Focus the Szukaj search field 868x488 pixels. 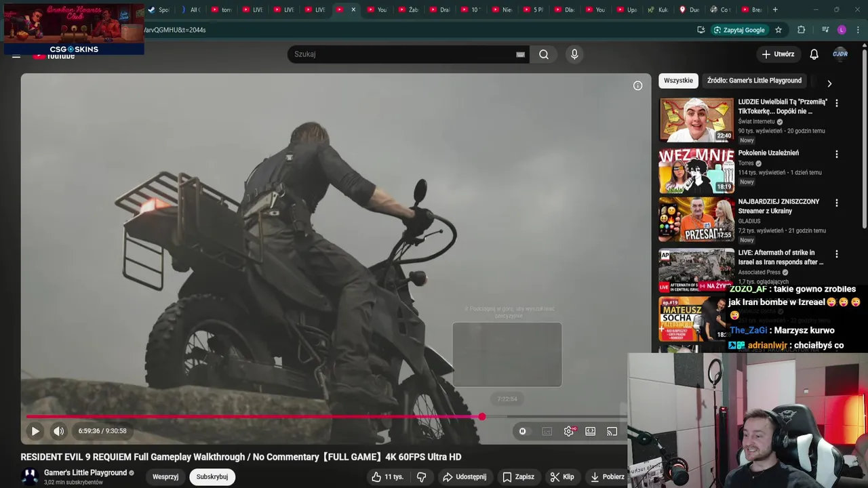click(x=401, y=54)
